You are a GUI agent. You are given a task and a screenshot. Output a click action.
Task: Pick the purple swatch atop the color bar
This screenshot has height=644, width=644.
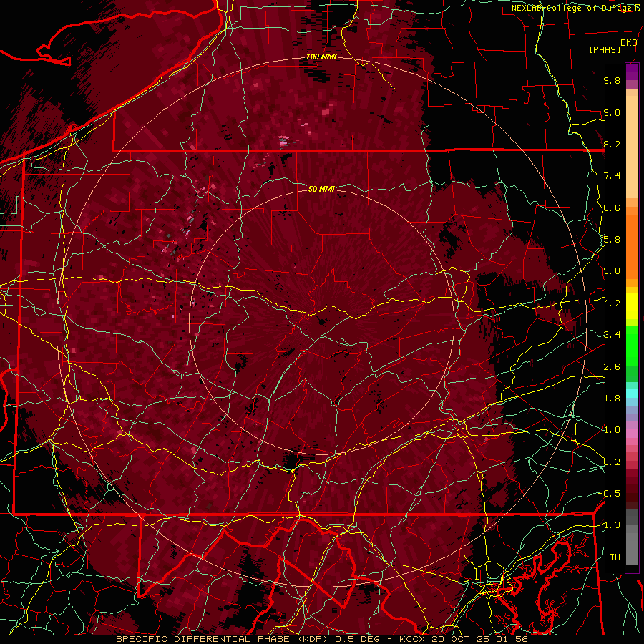[632, 72]
